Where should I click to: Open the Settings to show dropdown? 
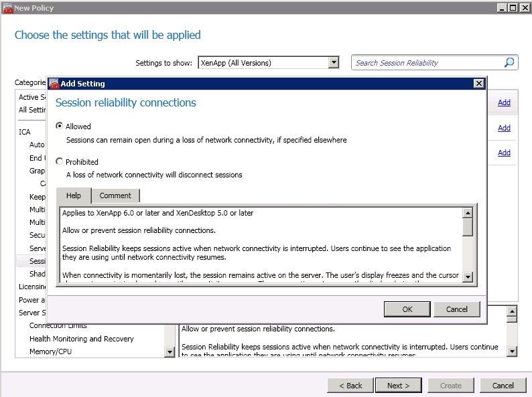pyautogui.click(x=334, y=62)
